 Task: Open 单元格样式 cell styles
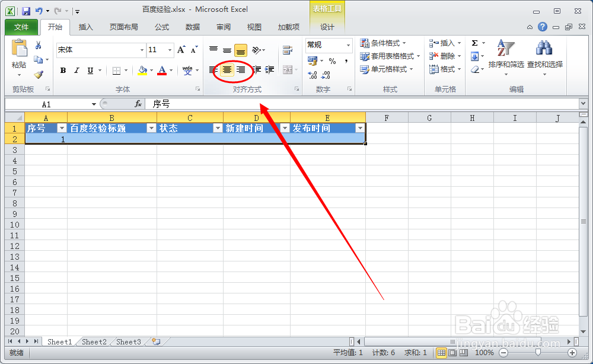pyautogui.click(x=387, y=69)
